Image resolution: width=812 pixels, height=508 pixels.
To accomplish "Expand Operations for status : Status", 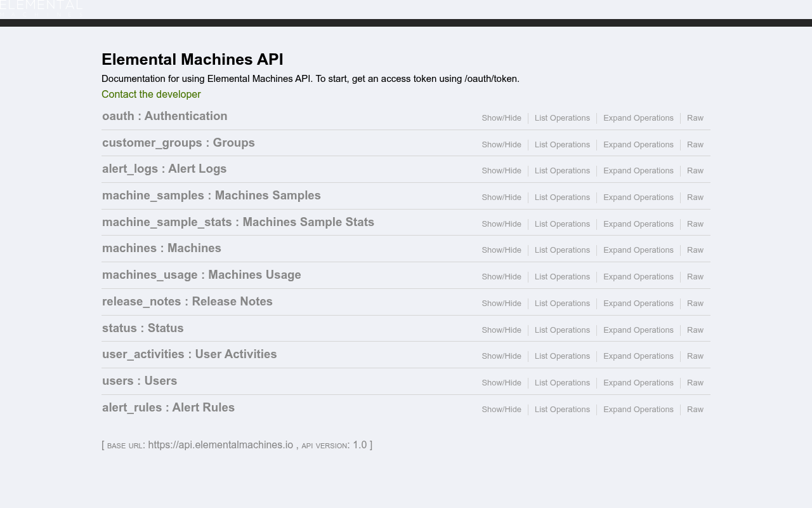I will pos(638,330).
